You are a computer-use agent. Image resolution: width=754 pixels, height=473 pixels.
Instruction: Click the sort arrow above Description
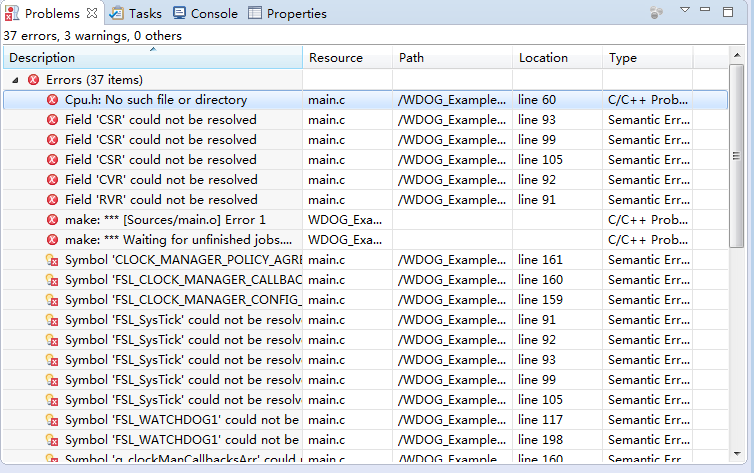coord(153,49)
